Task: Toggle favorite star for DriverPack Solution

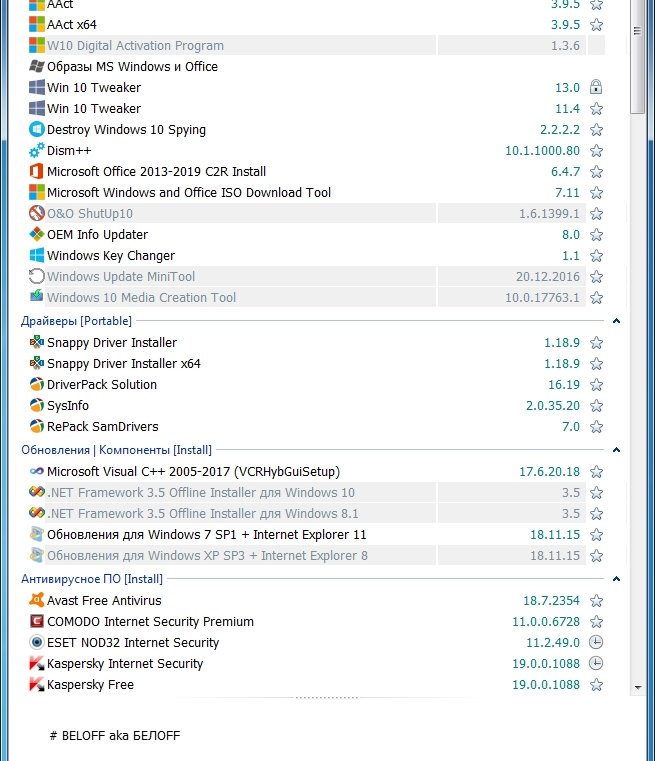Action: [596, 384]
